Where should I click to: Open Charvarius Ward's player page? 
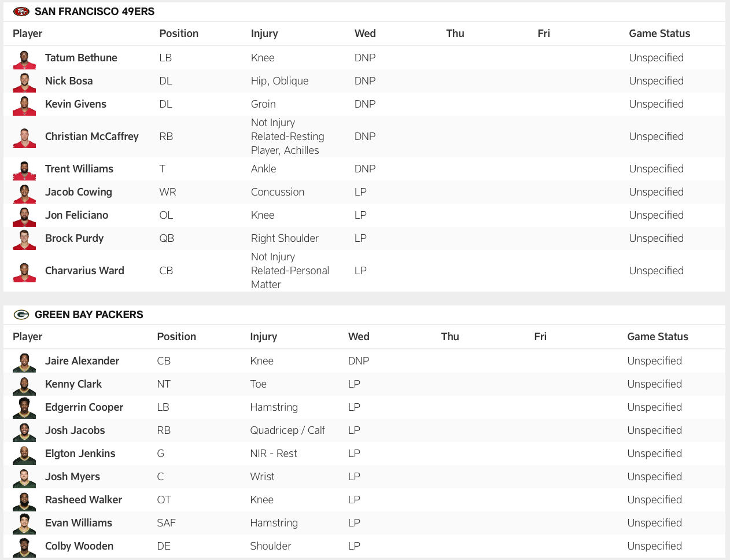coord(84,271)
